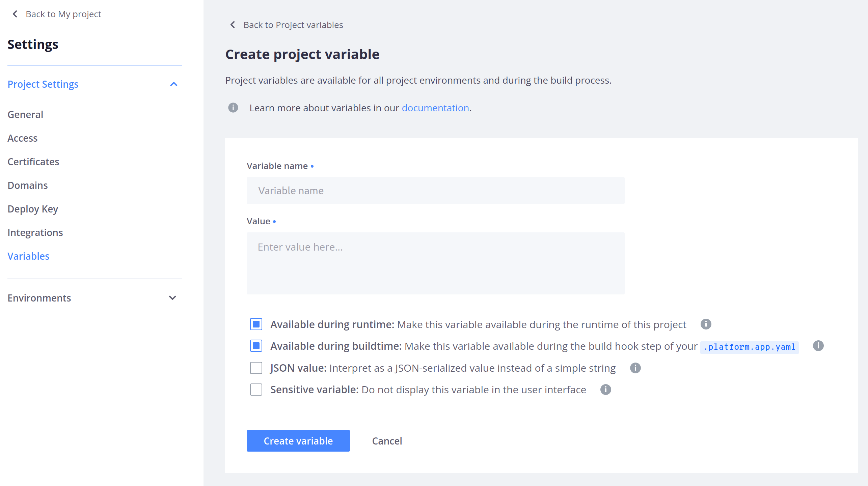Enable the Sensitive variable checkbox
This screenshot has height=486, width=868.
coord(256,390)
